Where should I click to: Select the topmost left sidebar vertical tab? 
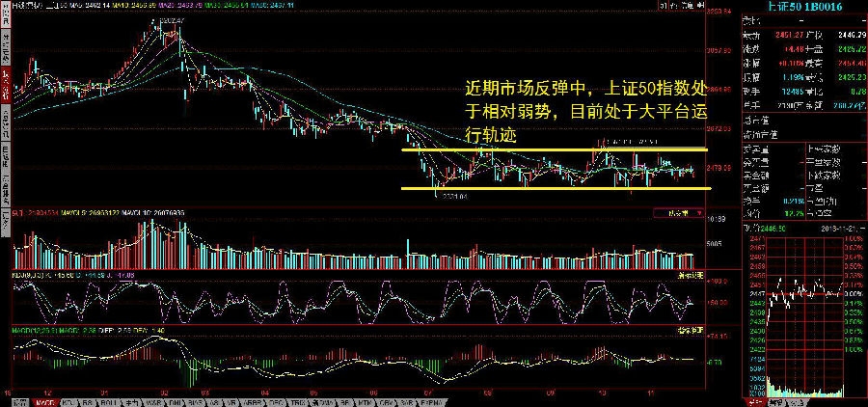point(6,14)
